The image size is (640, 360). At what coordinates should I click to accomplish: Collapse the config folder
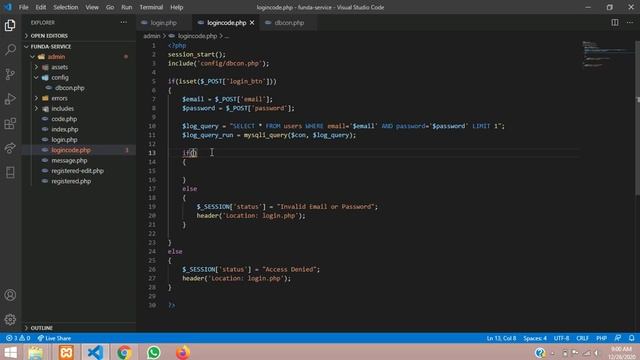pyautogui.click(x=60, y=78)
